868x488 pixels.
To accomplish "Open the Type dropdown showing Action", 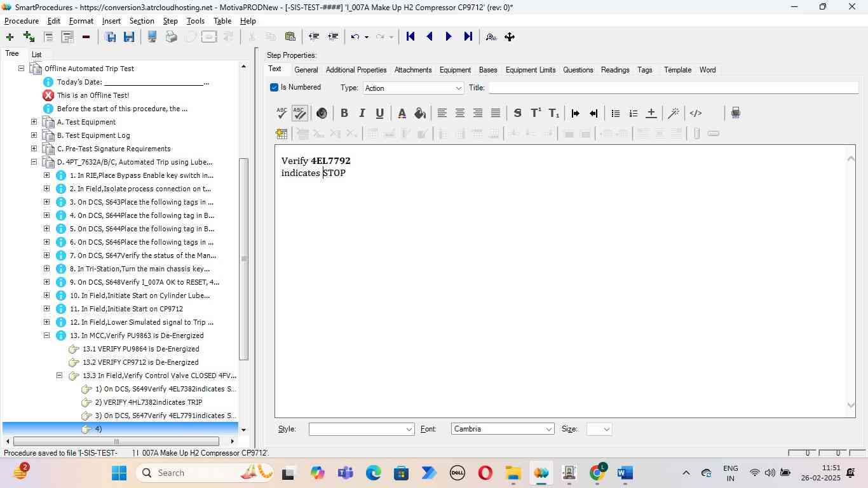I will (413, 88).
